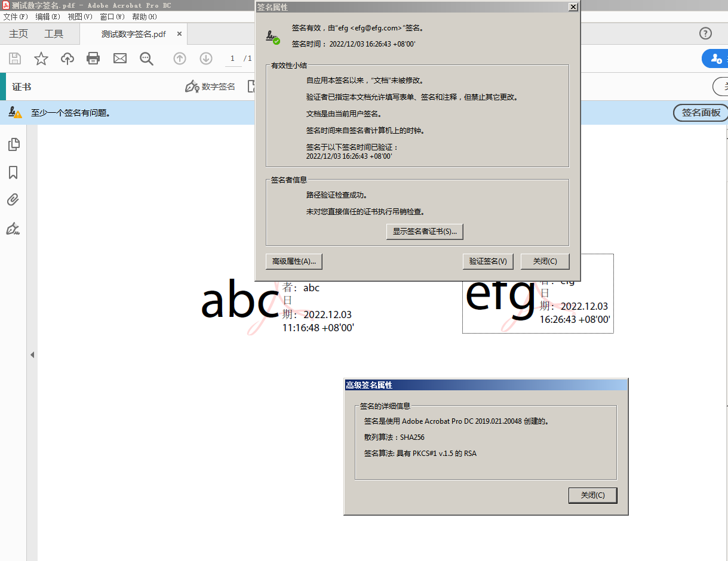Click the magnifier search icon
This screenshot has width=728, height=561.
(146, 58)
